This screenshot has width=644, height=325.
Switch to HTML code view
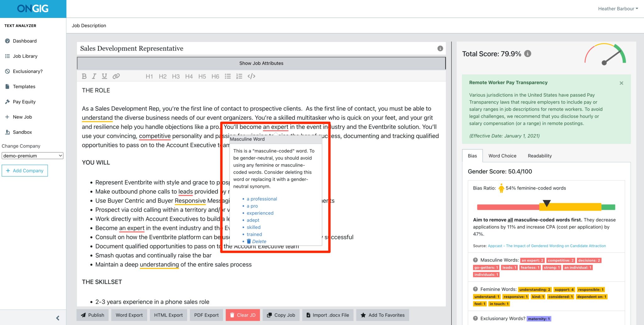252,76
